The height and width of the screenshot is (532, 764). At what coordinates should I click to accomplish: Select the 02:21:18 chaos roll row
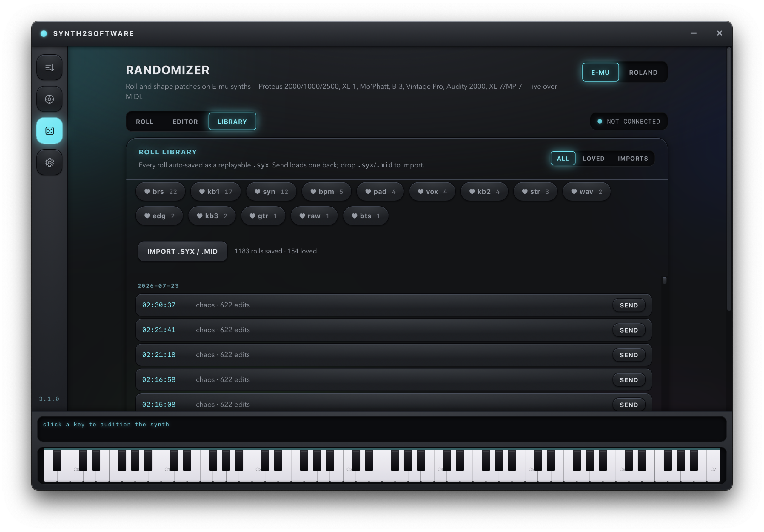pos(394,355)
